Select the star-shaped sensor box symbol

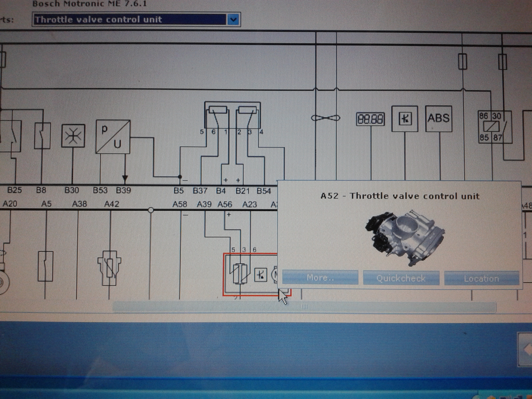tap(73, 136)
